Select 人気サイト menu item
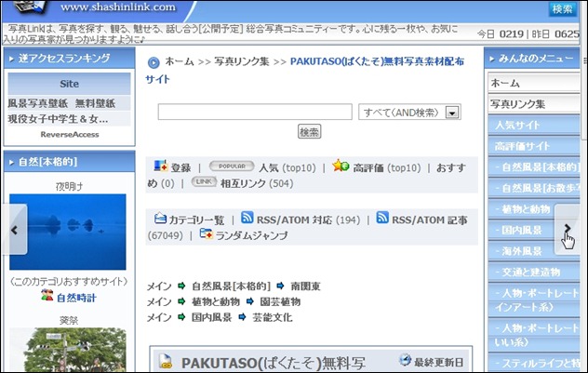Viewport: 588px width, 373px height. [534, 125]
